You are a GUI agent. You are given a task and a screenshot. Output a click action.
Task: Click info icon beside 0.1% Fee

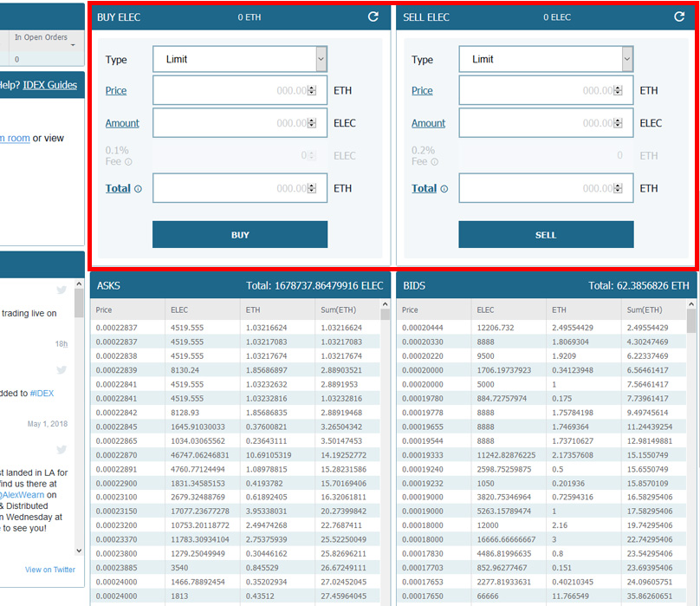pyautogui.click(x=128, y=162)
